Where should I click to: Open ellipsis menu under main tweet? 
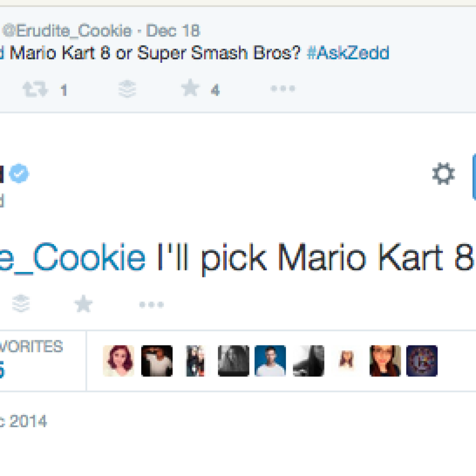coord(152,305)
